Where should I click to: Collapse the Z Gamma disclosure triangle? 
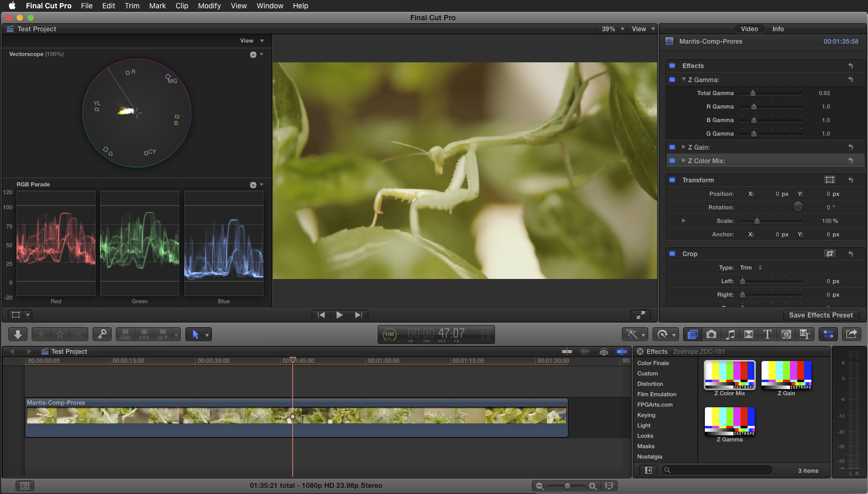click(x=684, y=79)
